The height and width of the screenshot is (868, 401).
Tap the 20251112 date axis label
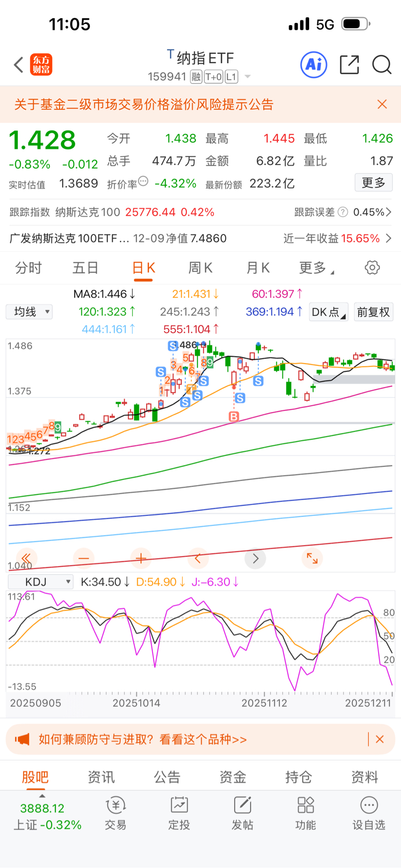coord(264,703)
